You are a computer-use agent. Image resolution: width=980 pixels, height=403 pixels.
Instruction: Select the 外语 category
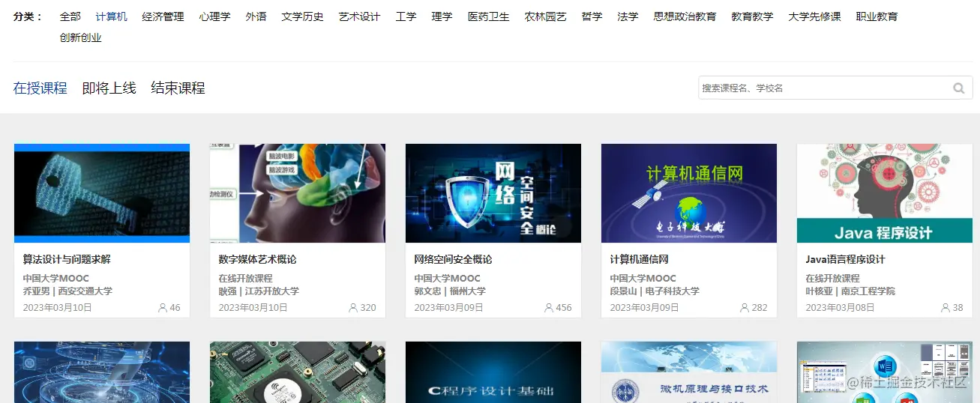click(256, 16)
